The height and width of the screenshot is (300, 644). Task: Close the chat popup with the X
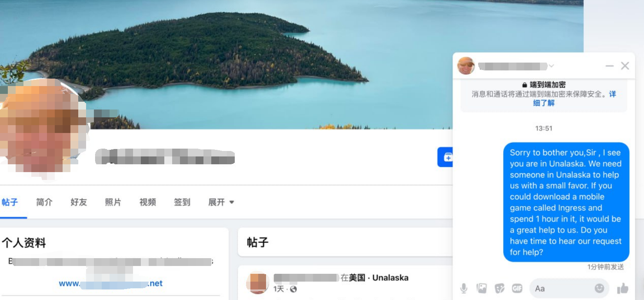(x=625, y=66)
